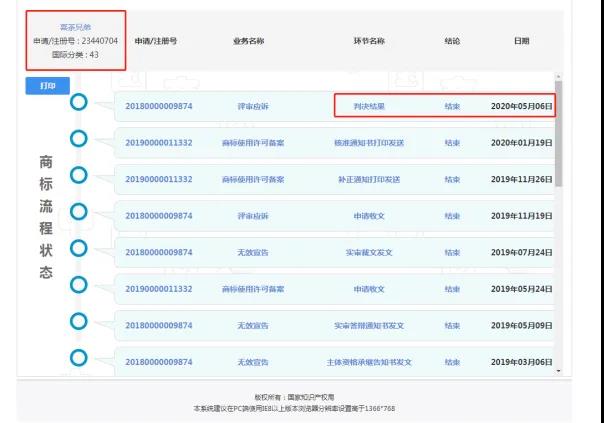Viewport: 604px width, 423px height.
Task: Click timeline circle for 2019年11月19日 row
Action: (x=79, y=212)
